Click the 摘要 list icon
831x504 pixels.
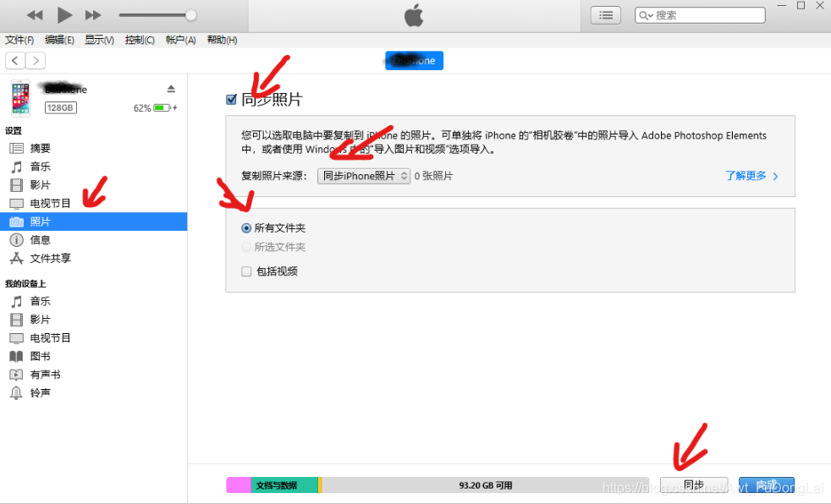pyautogui.click(x=16, y=148)
